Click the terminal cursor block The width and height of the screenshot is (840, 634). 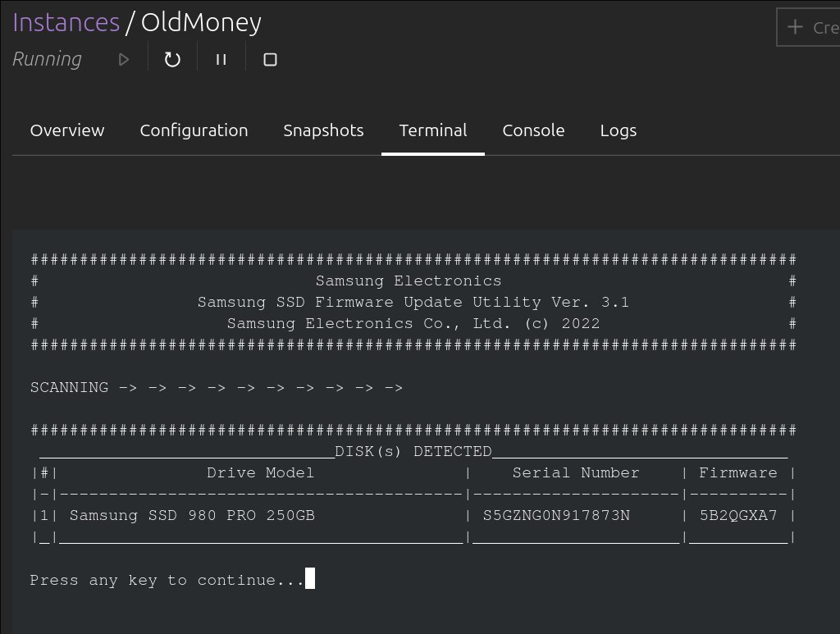point(309,578)
